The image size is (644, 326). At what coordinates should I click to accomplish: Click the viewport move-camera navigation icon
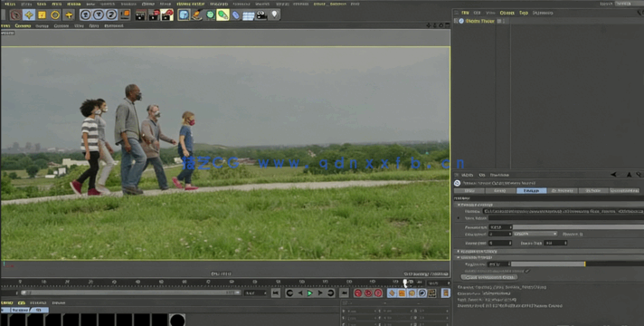[x=429, y=25]
